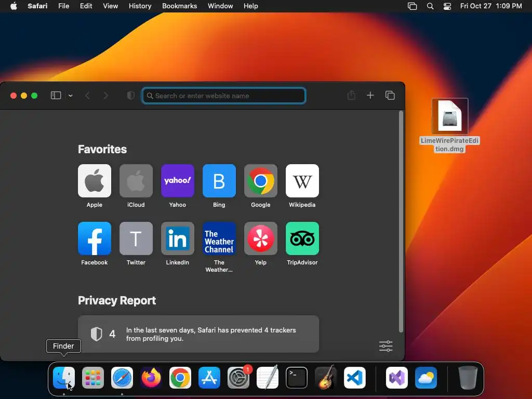Image resolution: width=532 pixels, height=399 pixels.
Task: Open Launchpad from the Dock
Action: [x=93, y=378]
